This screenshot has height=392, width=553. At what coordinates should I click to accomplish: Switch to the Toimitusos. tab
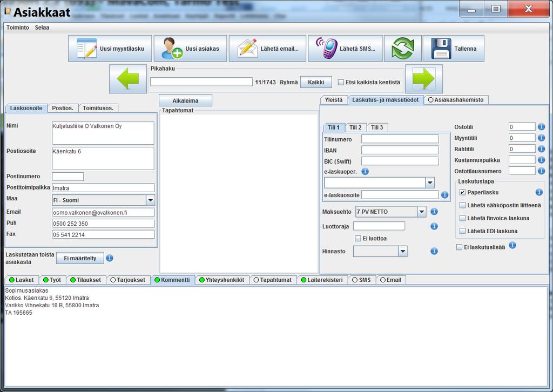[x=98, y=108]
